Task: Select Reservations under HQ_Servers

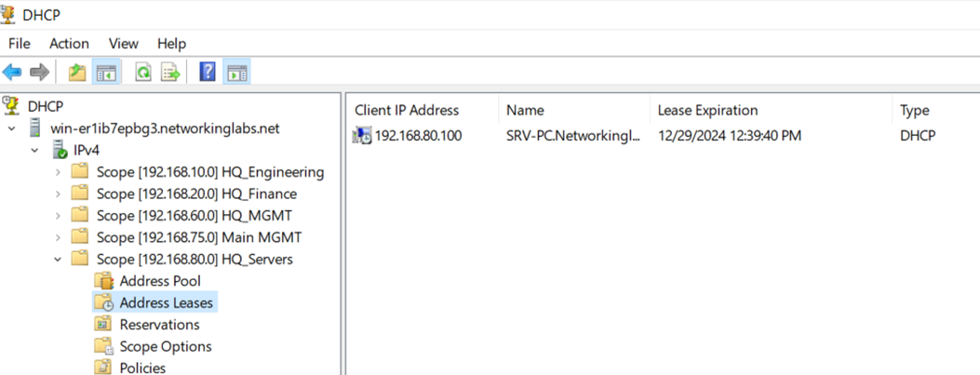Action: click(x=159, y=325)
